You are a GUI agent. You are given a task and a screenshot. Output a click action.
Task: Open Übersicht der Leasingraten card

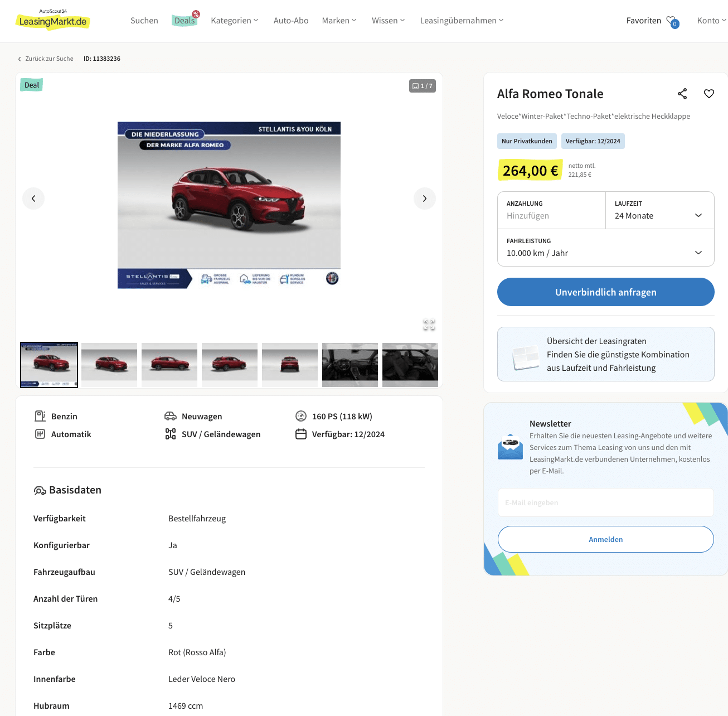[606, 354]
